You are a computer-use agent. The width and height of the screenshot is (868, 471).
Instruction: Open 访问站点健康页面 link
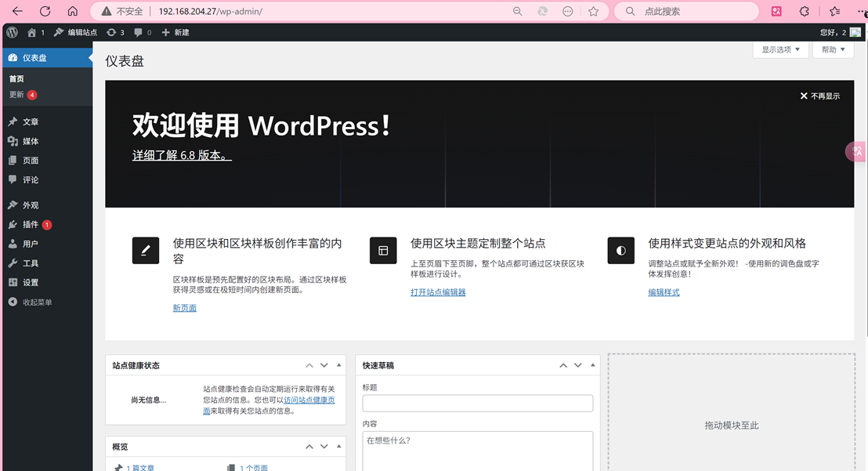coord(309,400)
